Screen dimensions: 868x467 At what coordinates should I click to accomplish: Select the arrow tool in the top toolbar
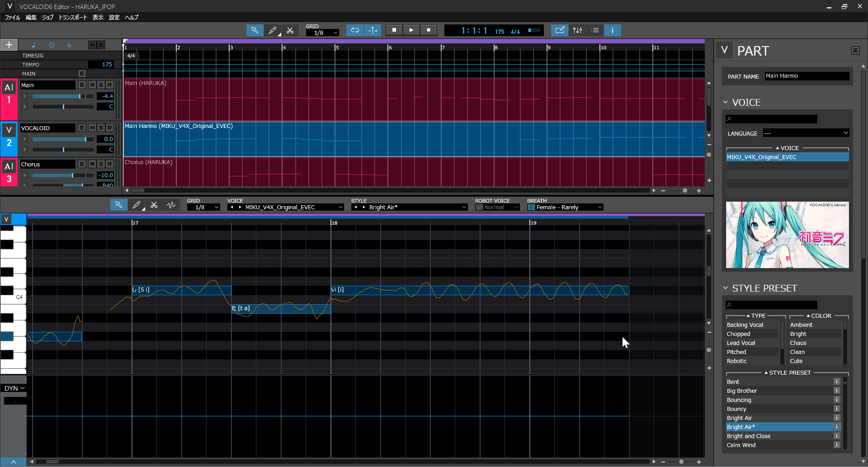255,30
